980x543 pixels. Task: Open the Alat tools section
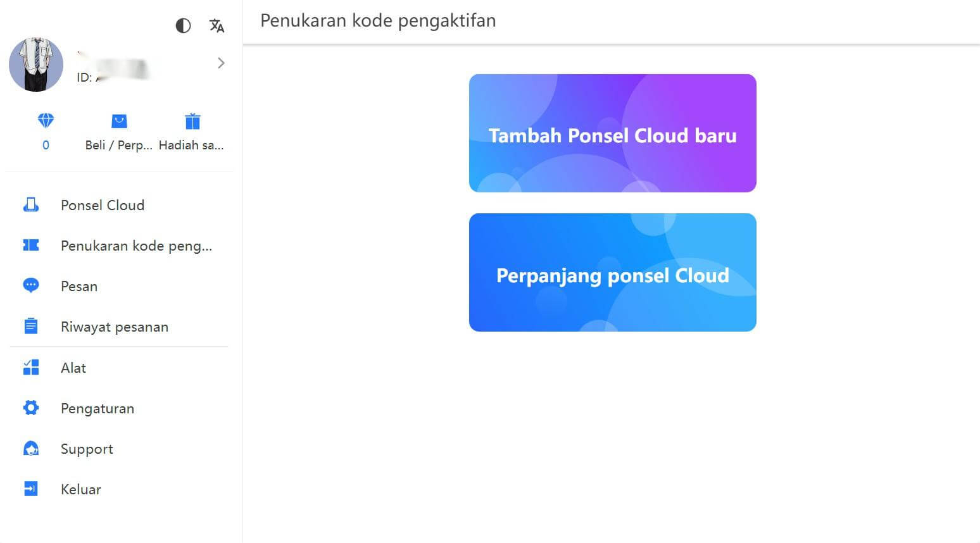point(73,368)
